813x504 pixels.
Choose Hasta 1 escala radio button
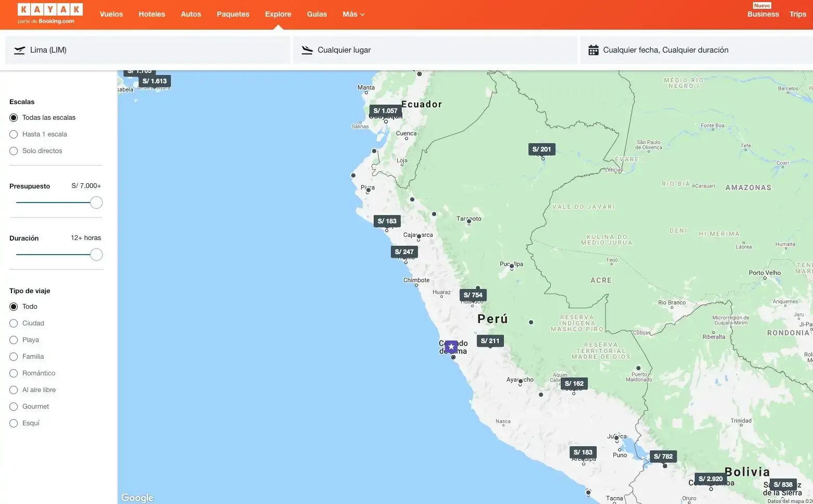tap(14, 134)
